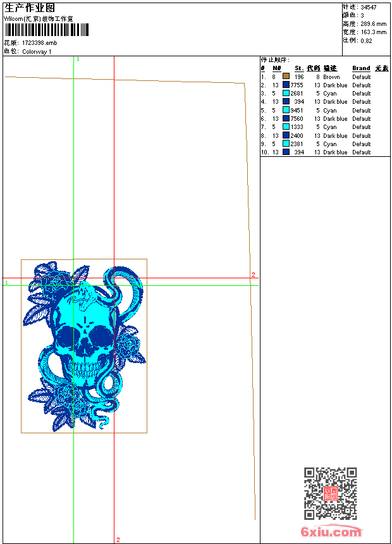This screenshot has width=392, height=544.
Task: Click the N# column header
Action: tap(276, 68)
